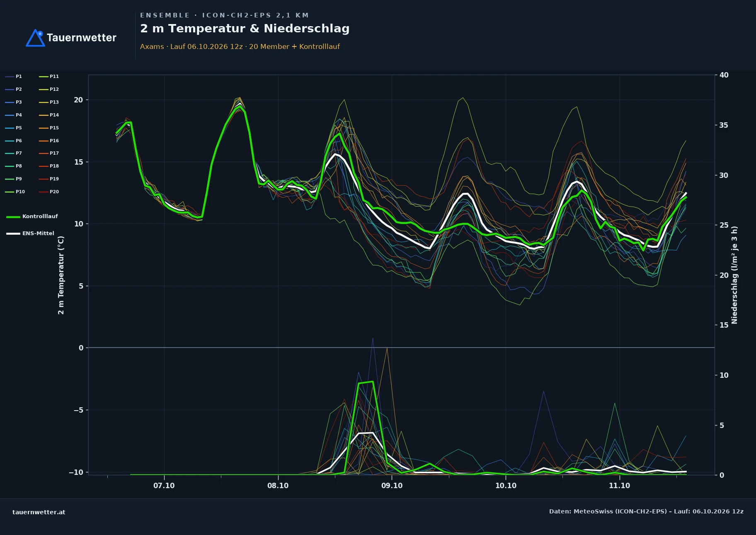Click the Tauernwetter mountain logo icon
Screen dimensions: 756x535
click(35, 38)
